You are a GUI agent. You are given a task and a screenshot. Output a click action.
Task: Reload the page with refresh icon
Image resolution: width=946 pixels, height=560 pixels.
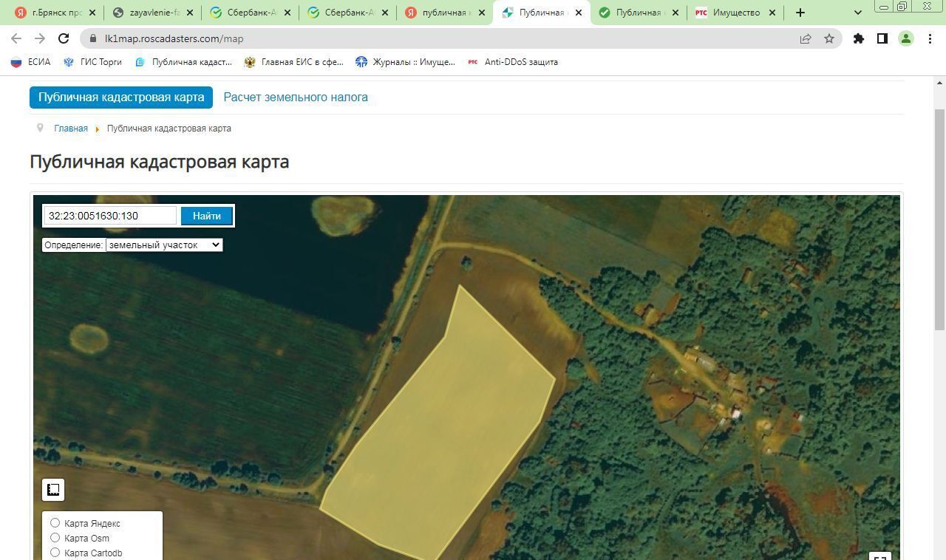point(64,38)
